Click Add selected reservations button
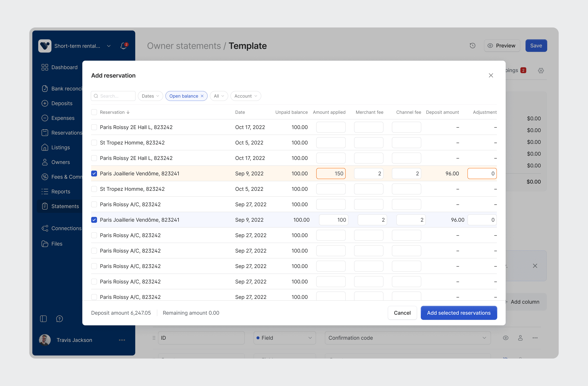Screen dimensions: 588x386 point(459,313)
